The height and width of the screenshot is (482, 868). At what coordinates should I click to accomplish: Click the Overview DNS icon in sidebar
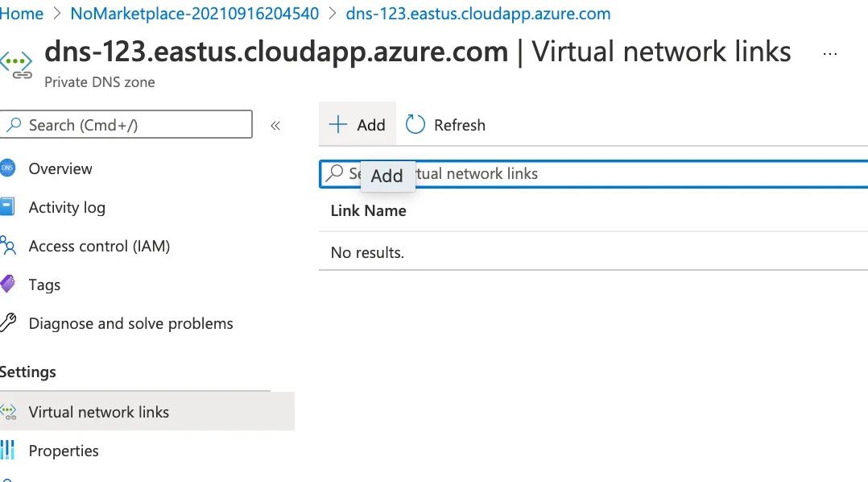7,168
